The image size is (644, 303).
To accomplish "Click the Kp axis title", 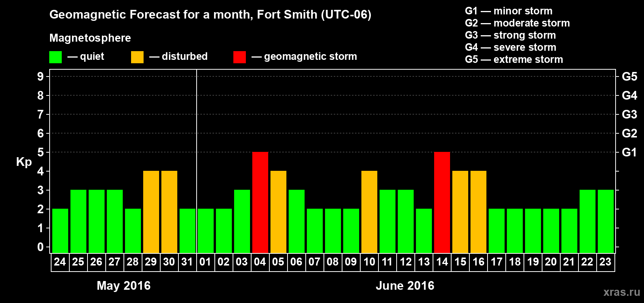I will coord(24,162).
